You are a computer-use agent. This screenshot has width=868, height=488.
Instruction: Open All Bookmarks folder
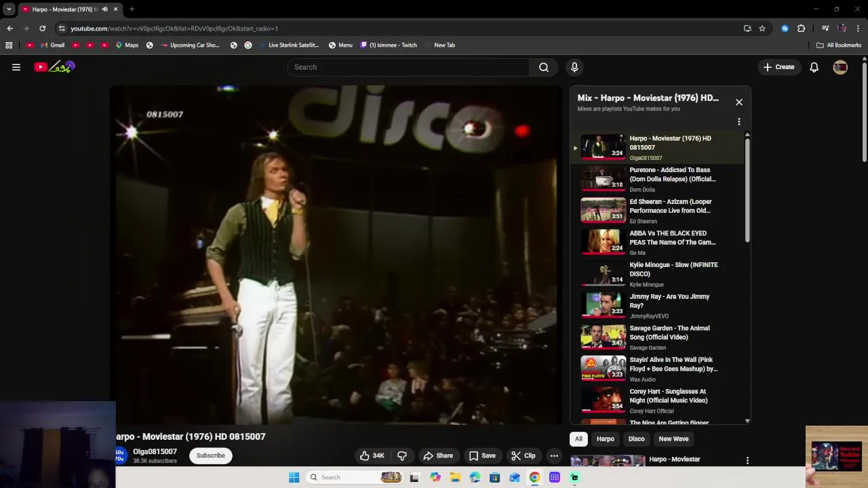[839, 45]
